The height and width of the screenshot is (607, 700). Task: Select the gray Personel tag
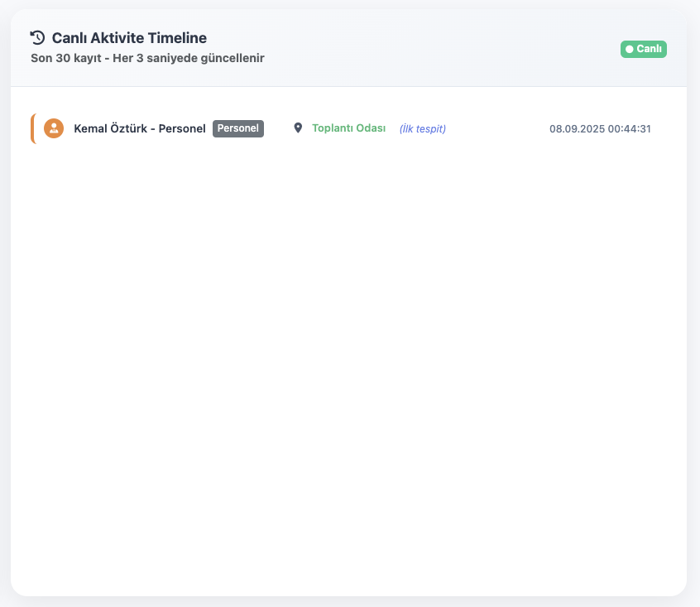[238, 128]
